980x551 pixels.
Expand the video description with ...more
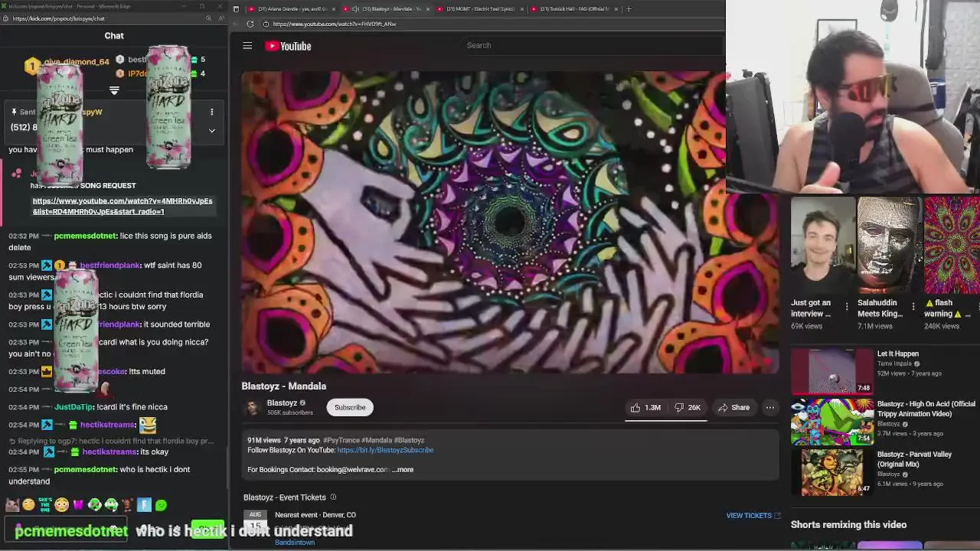[x=403, y=470]
